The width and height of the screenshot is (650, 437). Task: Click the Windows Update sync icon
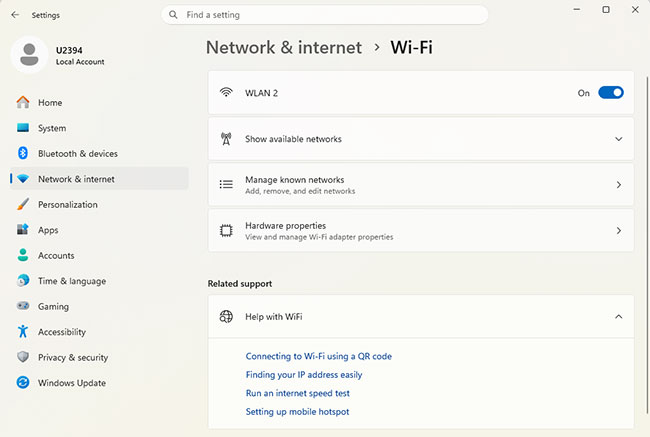pyautogui.click(x=23, y=382)
